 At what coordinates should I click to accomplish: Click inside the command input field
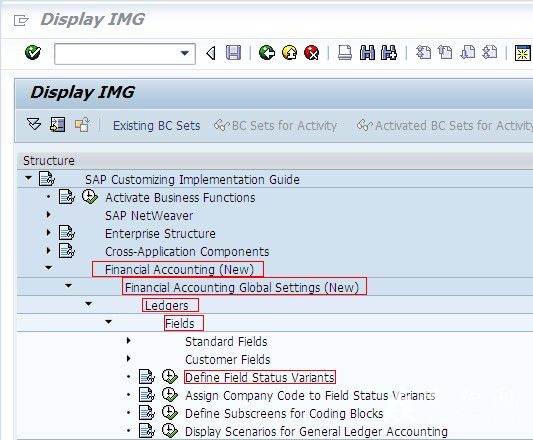(x=117, y=54)
